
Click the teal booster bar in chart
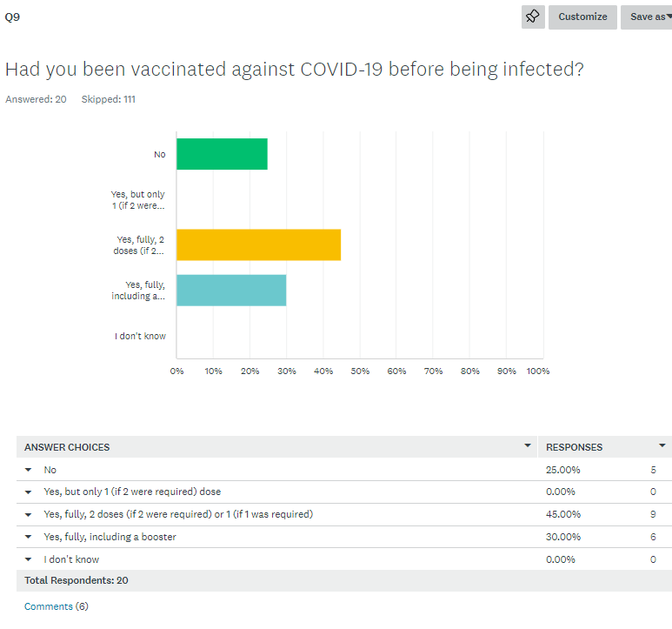point(231,290)
